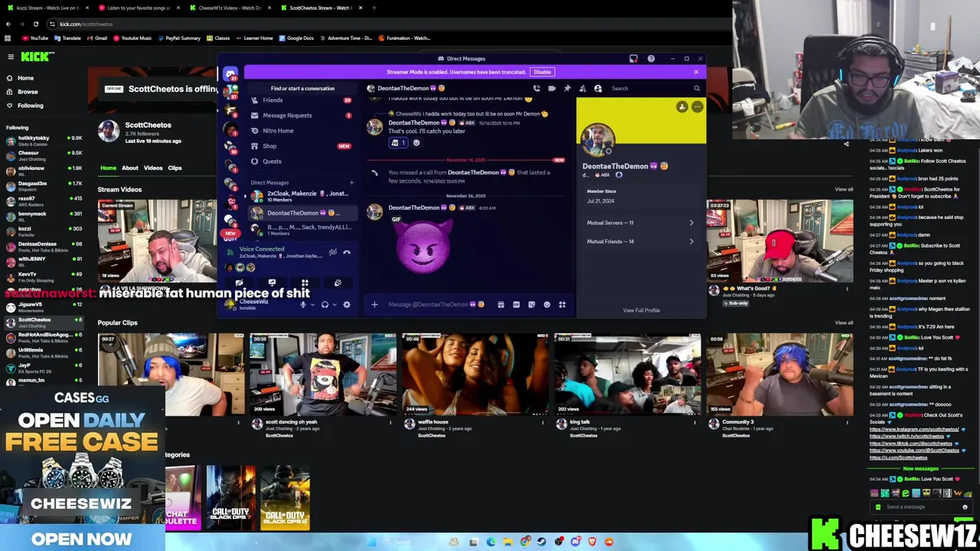980x551 pixels.
Task: Send a gift in Discord chat
Action: pos(501,305)
